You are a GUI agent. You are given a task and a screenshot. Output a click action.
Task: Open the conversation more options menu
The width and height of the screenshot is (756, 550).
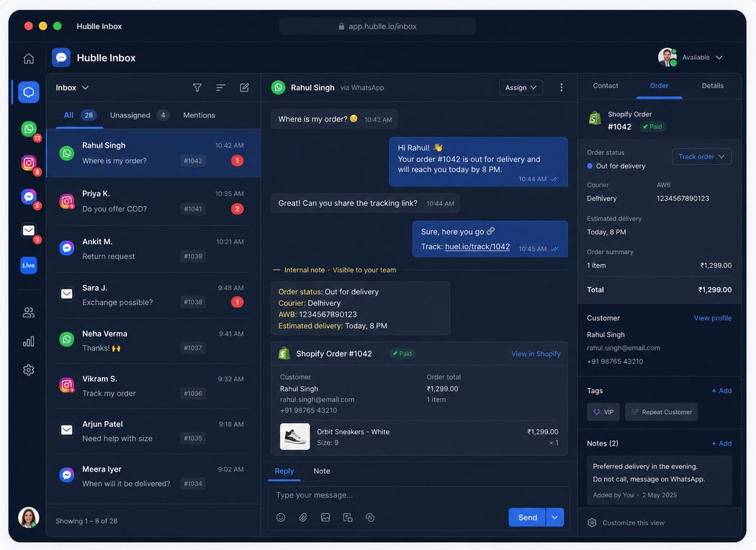(561, 87)
